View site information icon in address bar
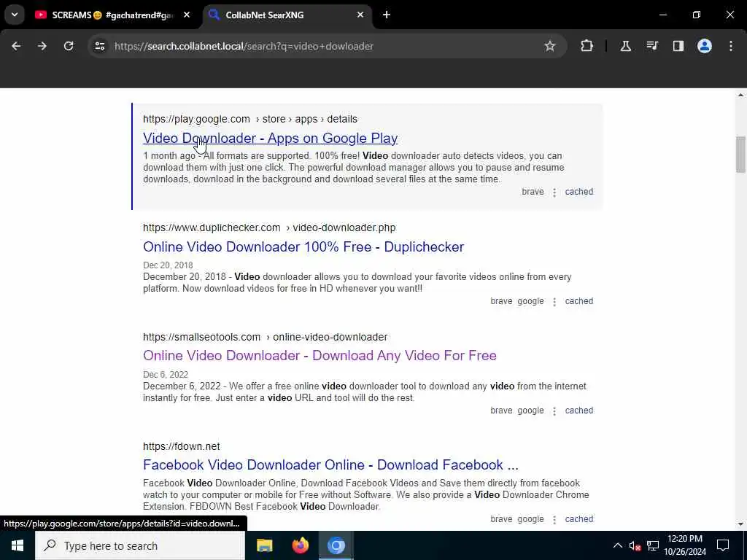This screenshot has height=560, width=747. coord(99,46)
